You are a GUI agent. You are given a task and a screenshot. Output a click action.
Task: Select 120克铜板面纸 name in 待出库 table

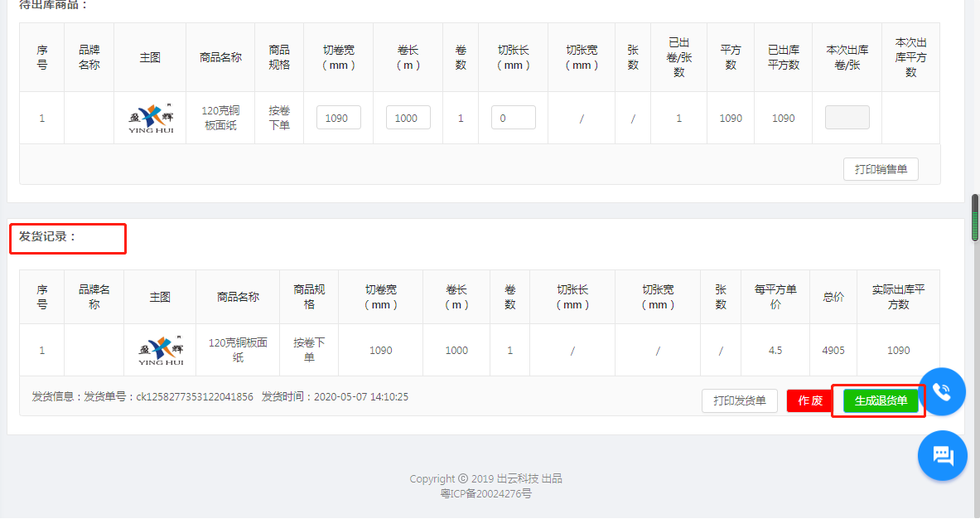tap(220, 118)
